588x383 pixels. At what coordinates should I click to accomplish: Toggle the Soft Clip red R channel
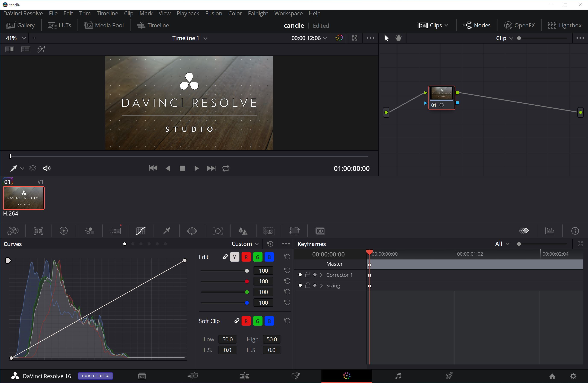[246, 321]
